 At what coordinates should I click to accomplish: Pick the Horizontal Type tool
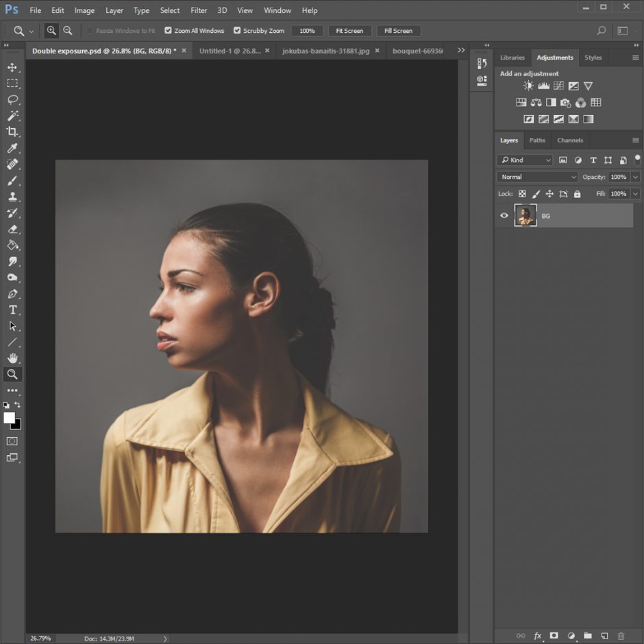(x=12, y=310)
